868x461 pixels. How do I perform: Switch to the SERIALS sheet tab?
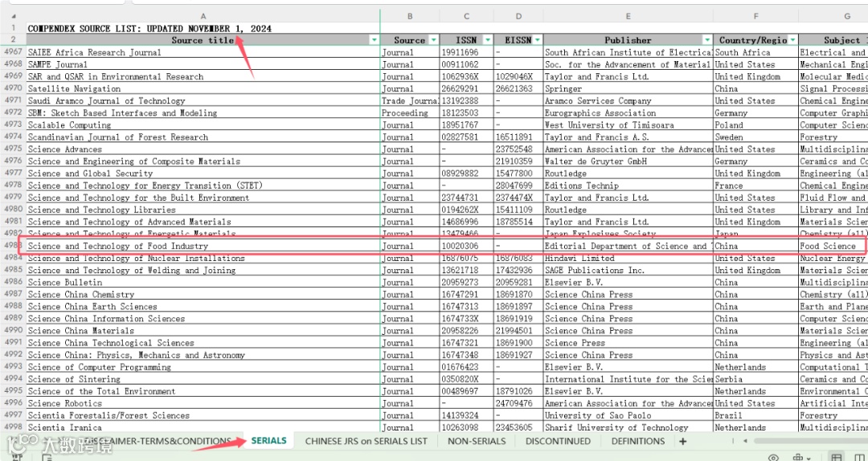coord(268,441)
